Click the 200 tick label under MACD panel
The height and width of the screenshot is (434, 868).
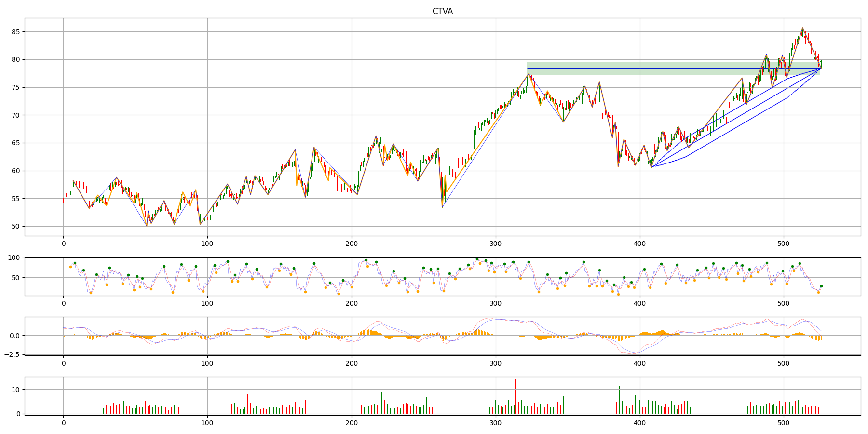352,364
